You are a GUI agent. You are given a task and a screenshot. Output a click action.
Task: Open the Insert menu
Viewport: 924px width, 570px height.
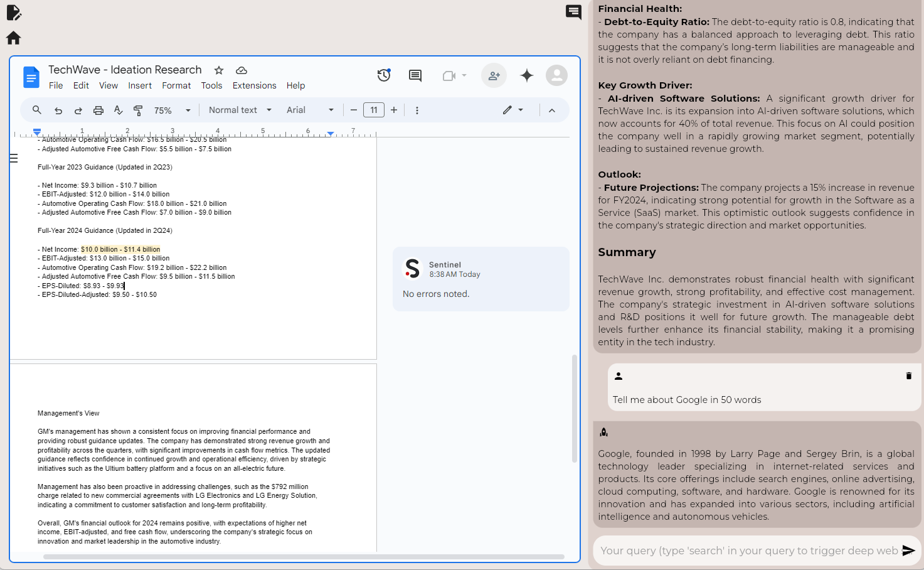click(x=140, y=85)
